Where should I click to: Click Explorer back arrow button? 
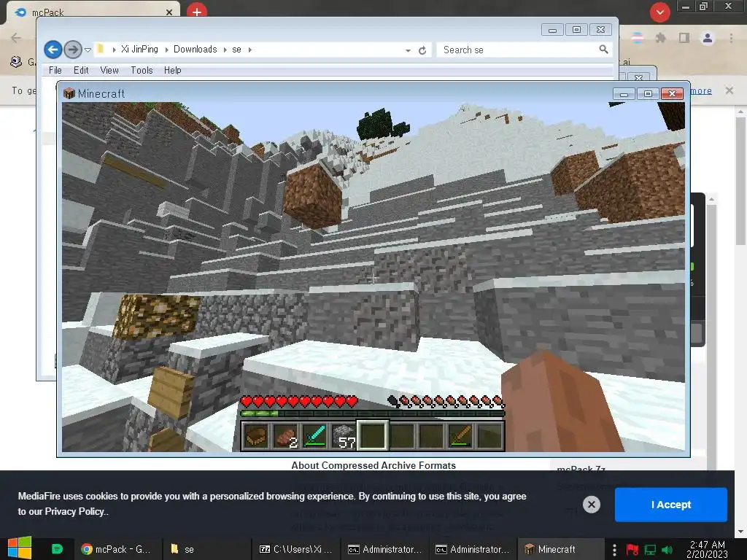pos(53,50)
